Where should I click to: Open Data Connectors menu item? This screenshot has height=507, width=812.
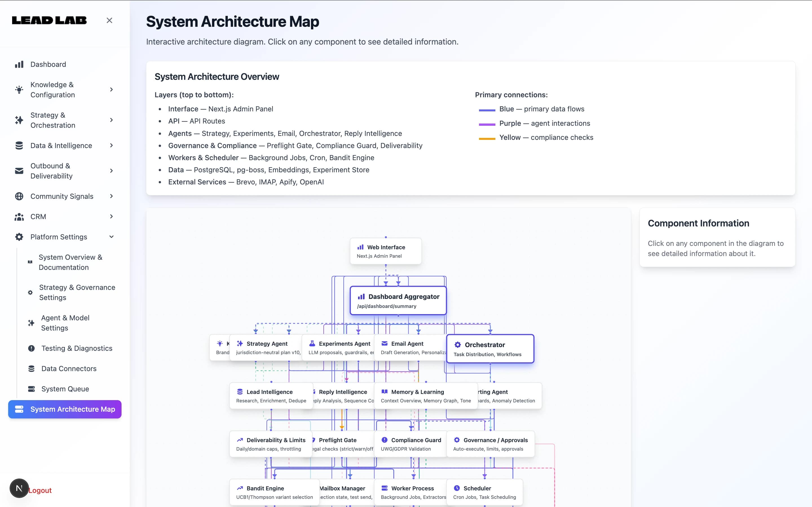[69, 369]
